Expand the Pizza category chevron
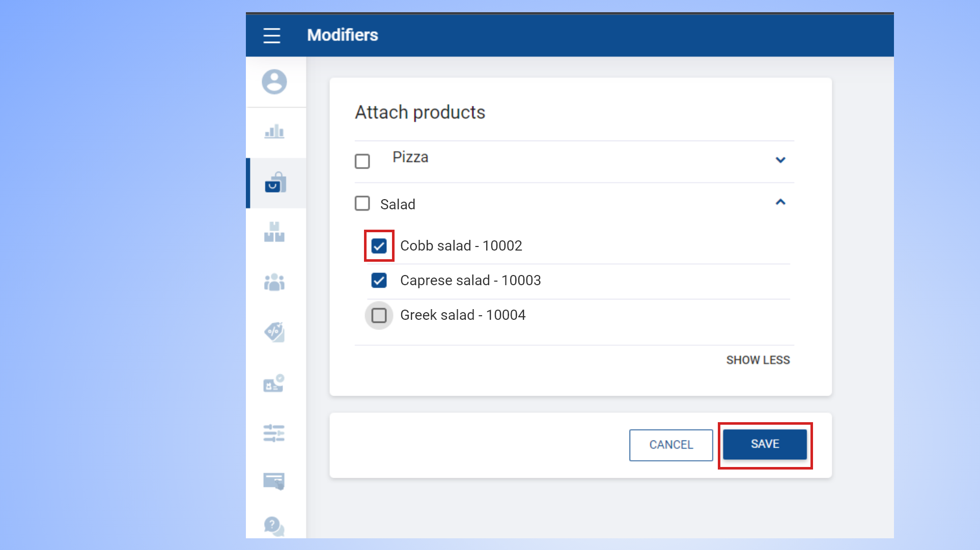Image resolution: width=980 pixels, height=550 pixels. [780, 160]
